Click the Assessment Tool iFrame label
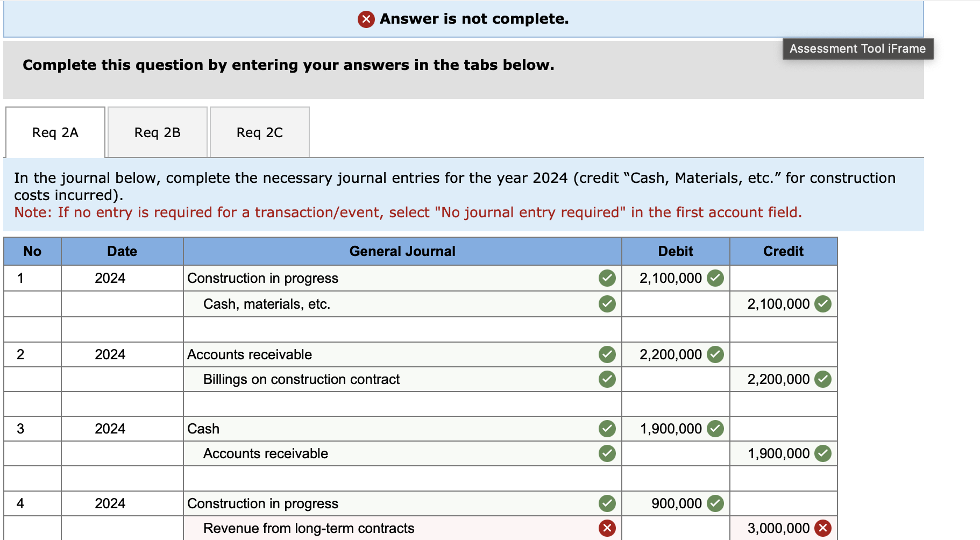Viewport: 980px width, 540px height. (x=858, y=48)
